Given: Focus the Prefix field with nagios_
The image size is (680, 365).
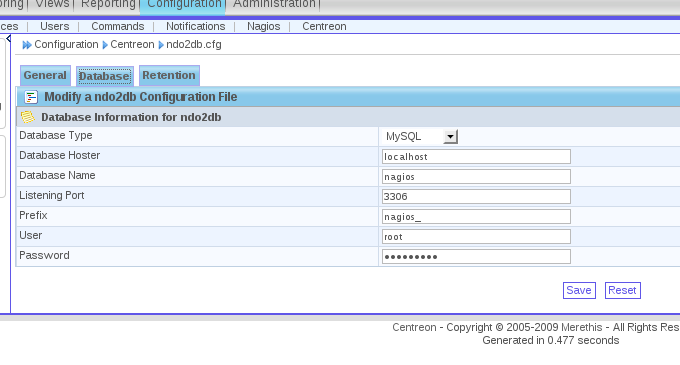Looking at the screenshot, I should pos(476,217).
